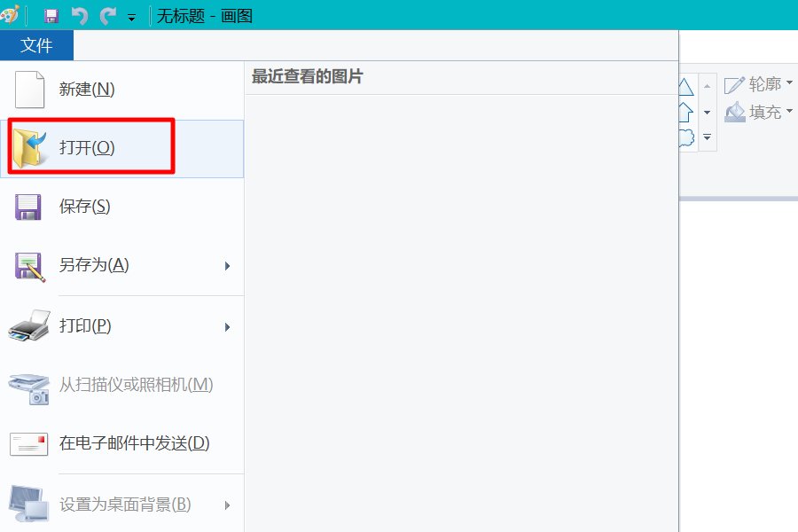Open the quick access toolbar customize dropdown
The width and height of the screenshot is (798, 532).
[131, 15]
